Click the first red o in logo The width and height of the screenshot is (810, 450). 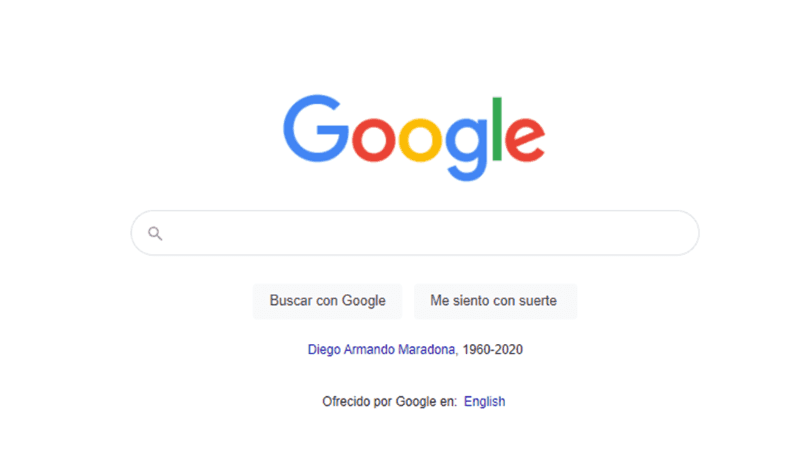pyautogui.click(x=373, y=139)
